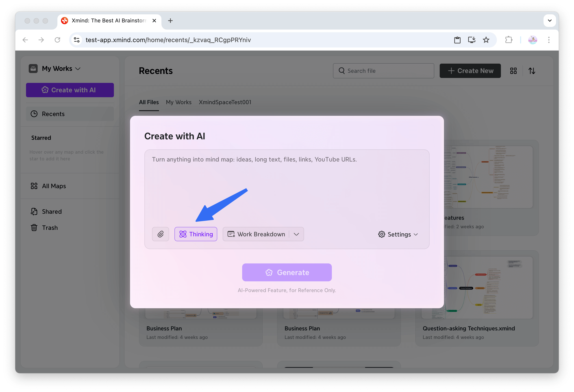Click the Generate button
This screenshot has width=574, height=392.
coord(287,272)
